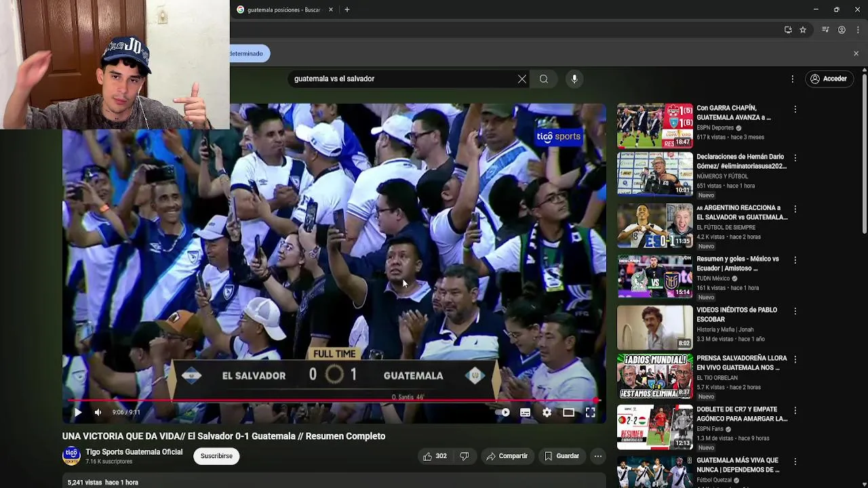
Task: Open new browser tab with plus icon
Action: (x=347, y=9)
